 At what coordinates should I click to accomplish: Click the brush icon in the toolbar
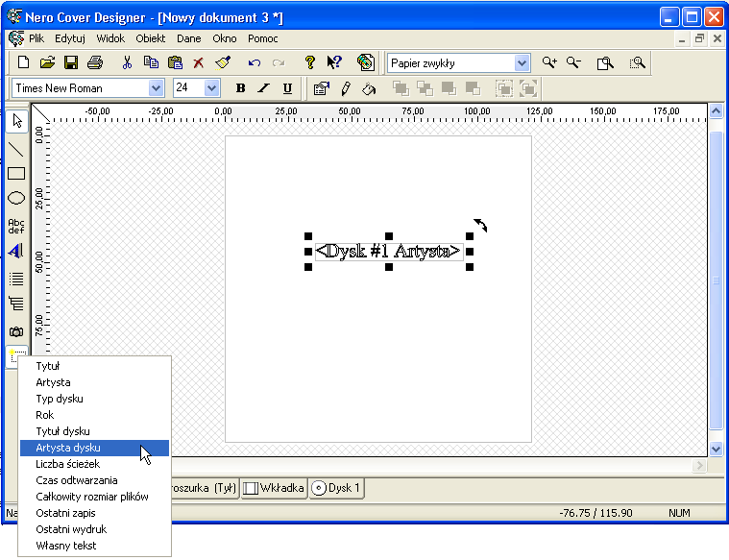pos(223,62)
